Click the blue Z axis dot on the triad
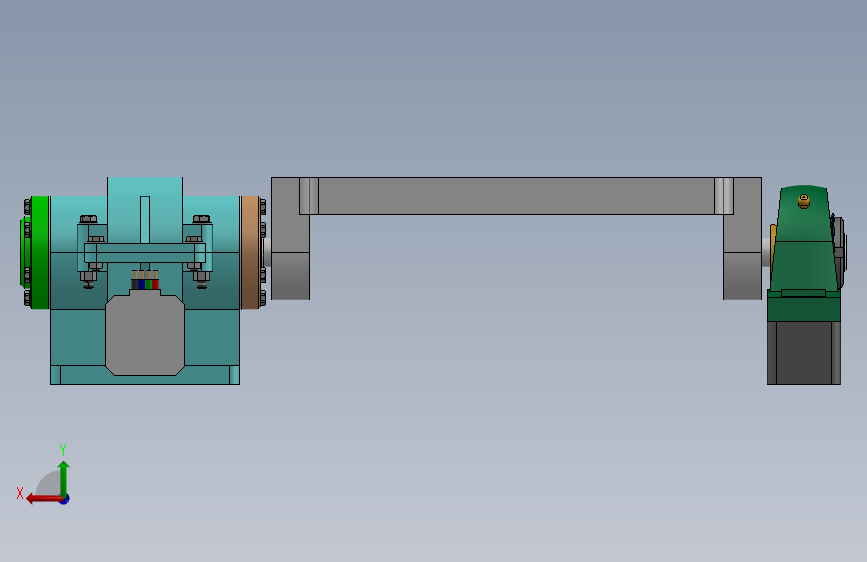The height and width of the screenshot is (562, 867). click(65, 499)
